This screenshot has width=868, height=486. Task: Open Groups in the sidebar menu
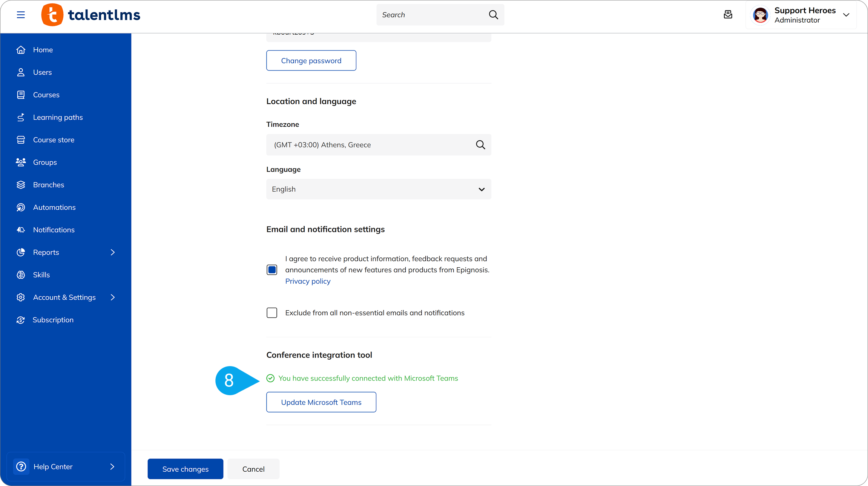point(45,162)
